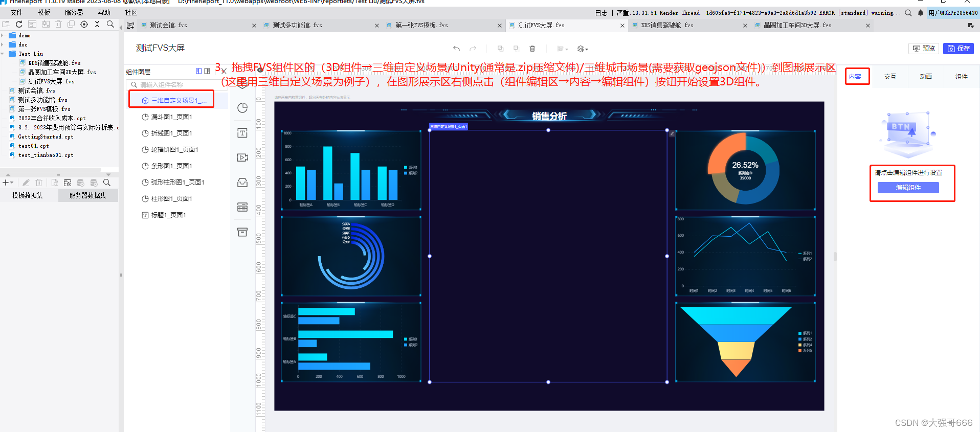Open the text component icon in component sidebar
Viewport: 980px width, 432px height.
pos(242,133)
